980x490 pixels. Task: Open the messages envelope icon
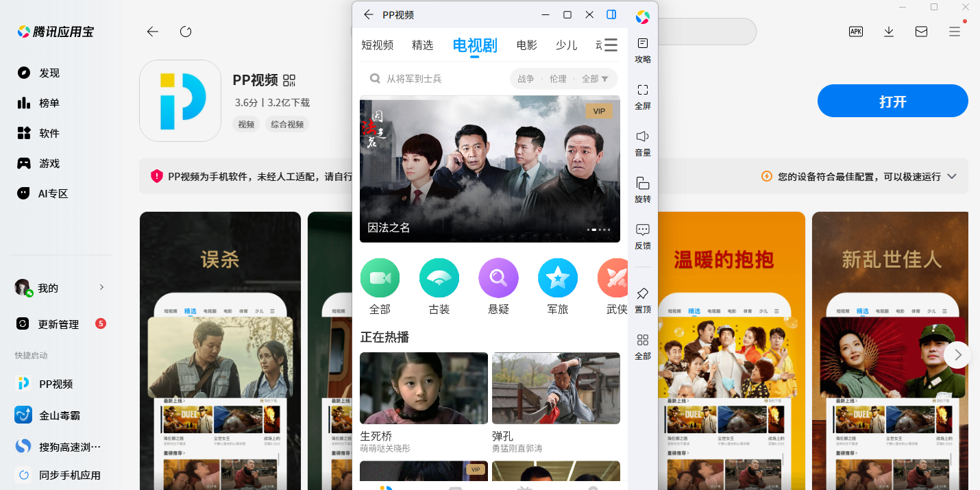point(922,32)
